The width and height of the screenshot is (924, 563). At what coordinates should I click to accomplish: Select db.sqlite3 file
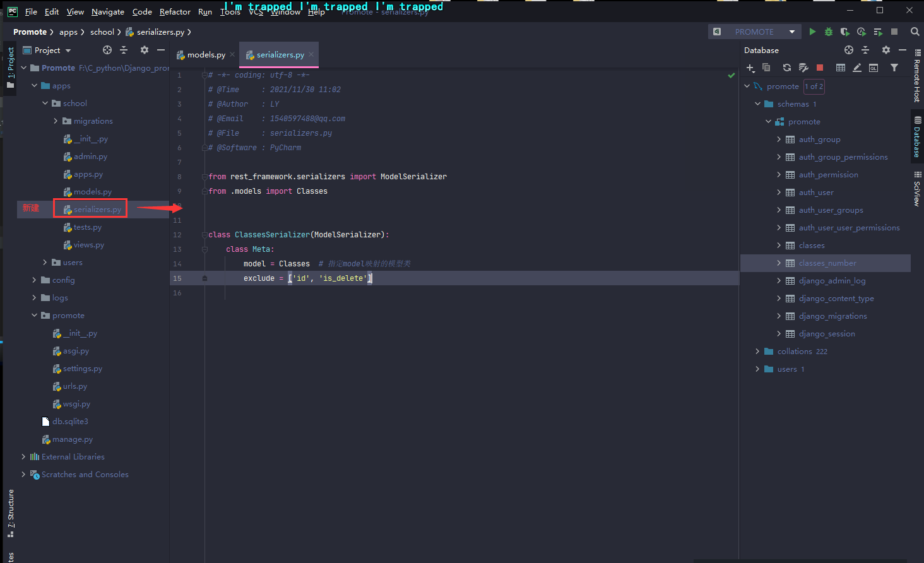70,422
